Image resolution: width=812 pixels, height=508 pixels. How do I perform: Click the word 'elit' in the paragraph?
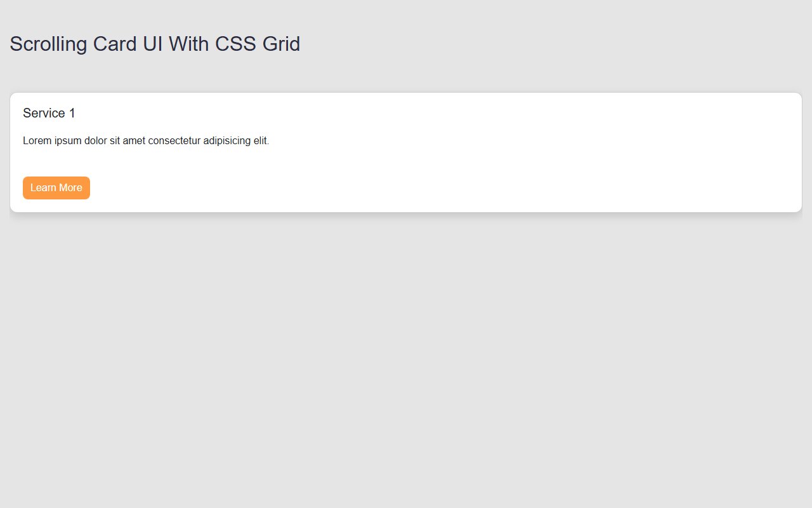point(261,140)
